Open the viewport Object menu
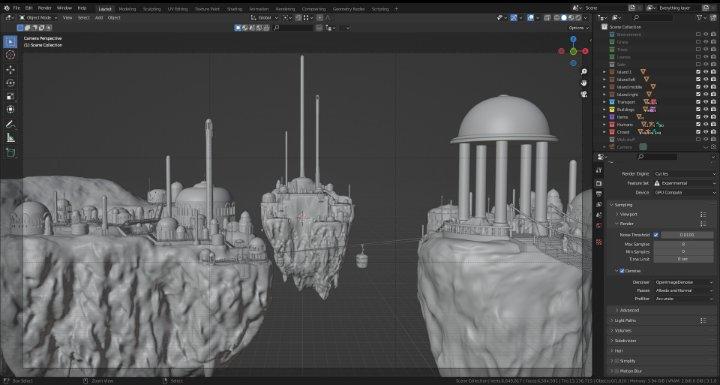The width and height of the screenshot is (720, 385). tap(114, 18)
